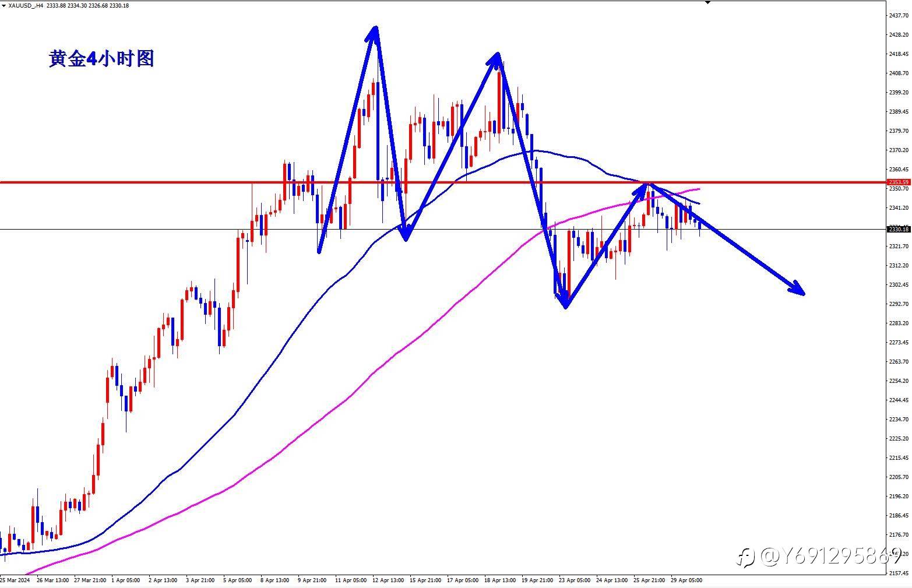Click the 1 Apr 05:00 time label
This screenshot has width=912, height=588.
125,580
